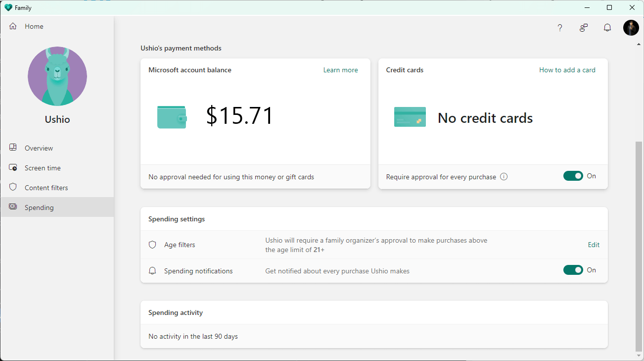Click the Spending notifications bell icon
This screenshot has height=361, width=644.
click(x=153, y=271)
